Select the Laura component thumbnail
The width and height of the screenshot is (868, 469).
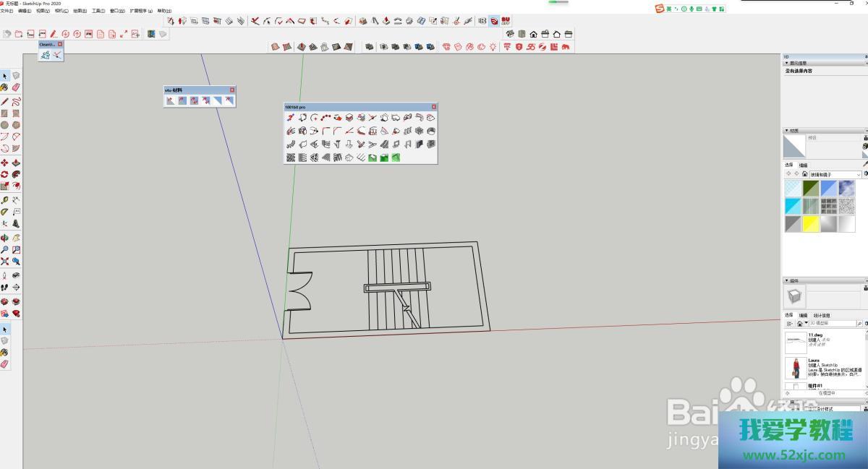coord(795,367)
